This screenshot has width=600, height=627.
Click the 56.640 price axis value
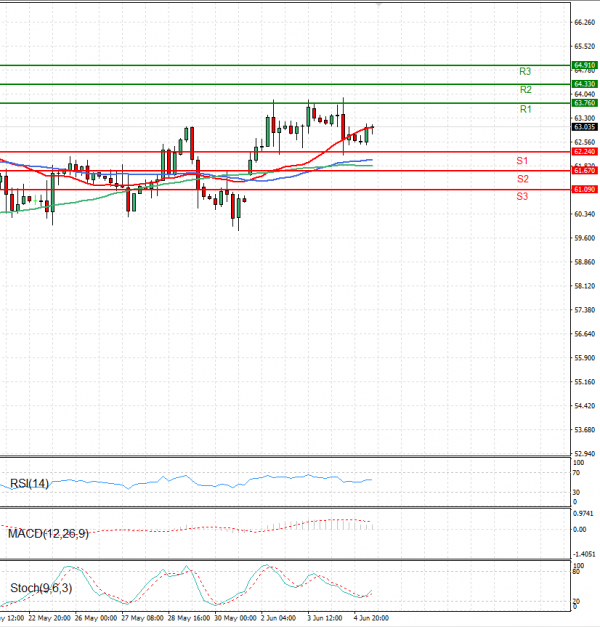click(x=584, y=334)
